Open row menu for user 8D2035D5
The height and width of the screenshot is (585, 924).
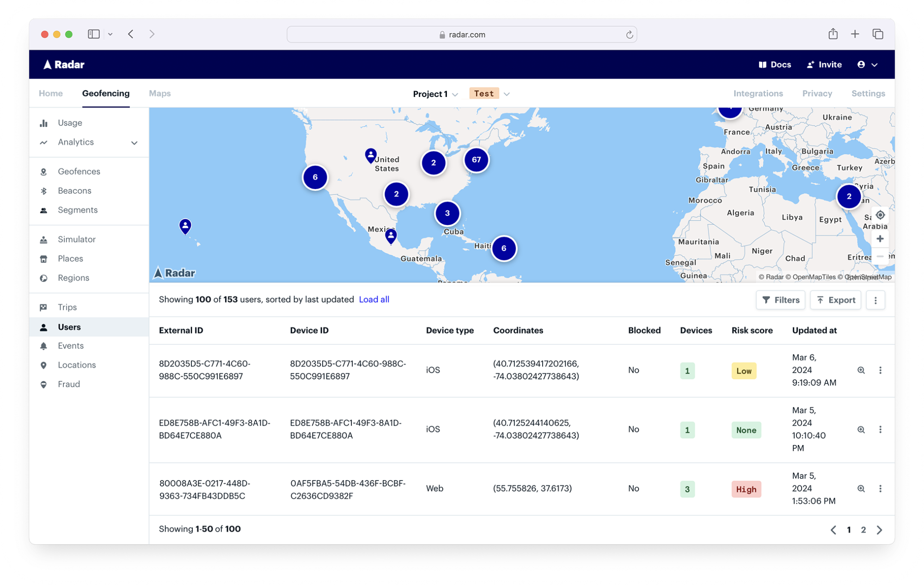pyautogui.click(x=880, y=370)
